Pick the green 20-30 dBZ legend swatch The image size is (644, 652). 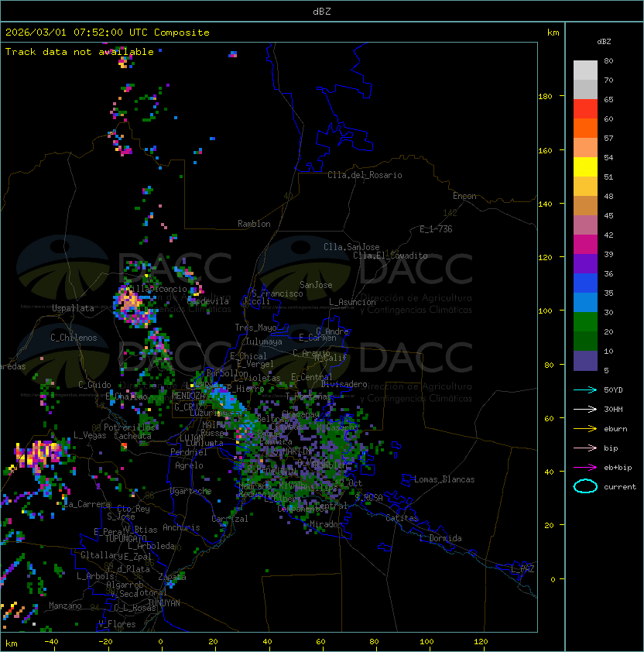[x=585, y=322]
